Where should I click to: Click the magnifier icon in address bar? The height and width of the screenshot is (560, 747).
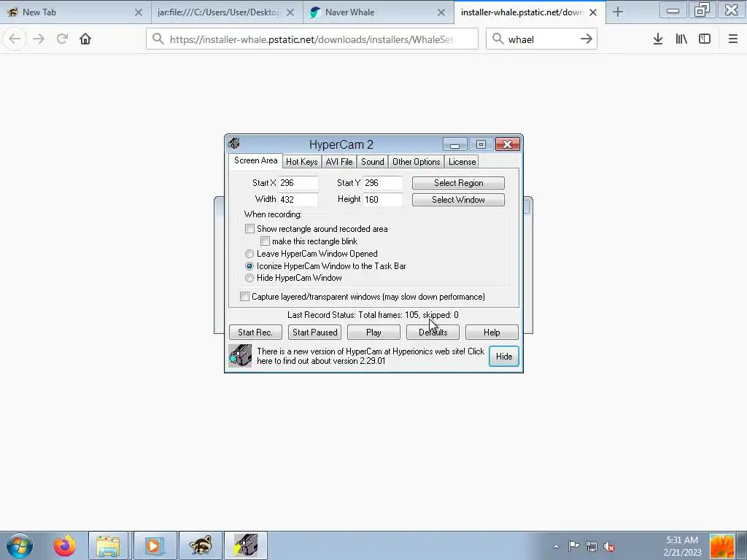pyautogui.click(x=158, y=39)
